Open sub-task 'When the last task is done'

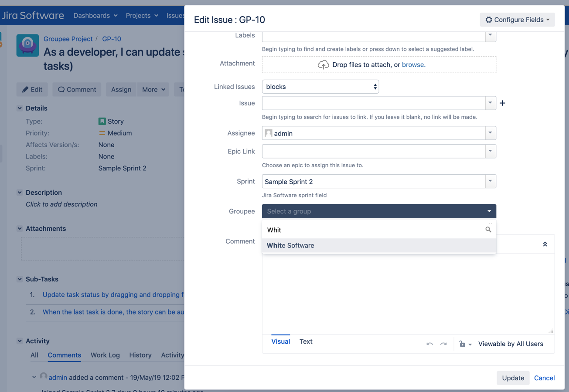point(113,312)
